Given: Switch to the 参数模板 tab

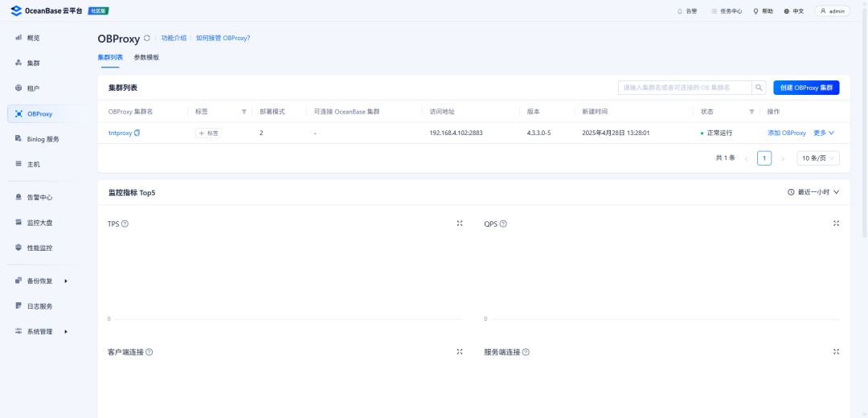Looking at the screenshot, I should (x=146, y=58).
